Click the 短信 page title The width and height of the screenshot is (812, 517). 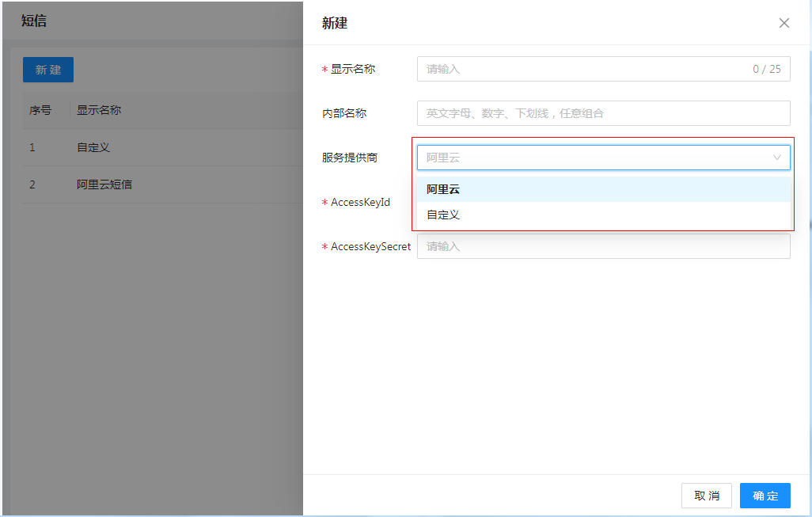pyautogui.click(x=34, y=21)
